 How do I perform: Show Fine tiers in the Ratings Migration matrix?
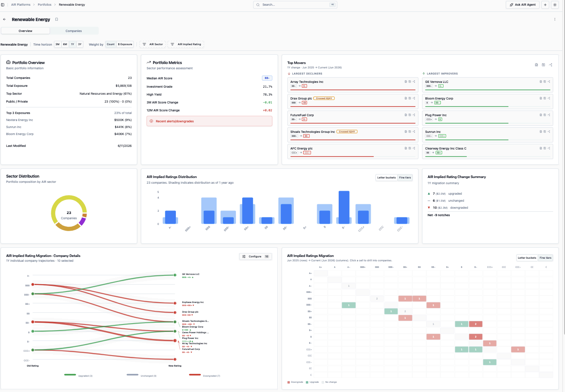coord(545,258)
